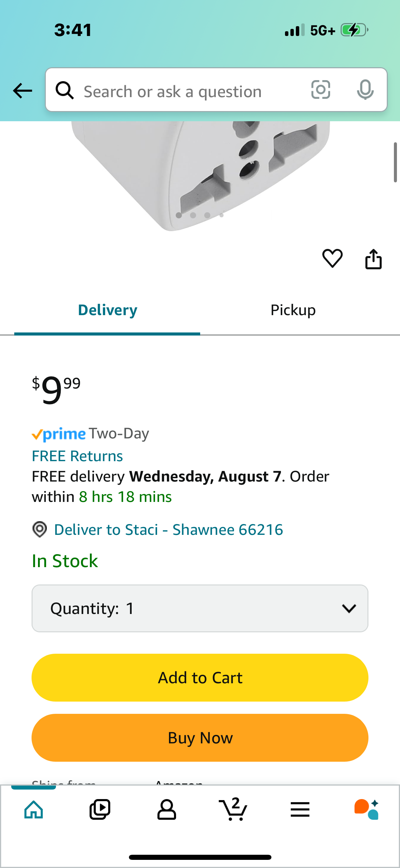Open the FREE Returns link

[77, 456]
